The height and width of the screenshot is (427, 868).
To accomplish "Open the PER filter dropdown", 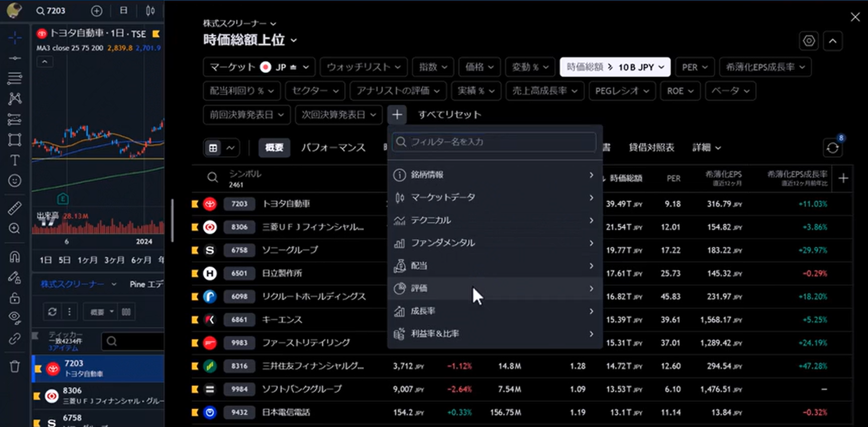I will 695,67.
